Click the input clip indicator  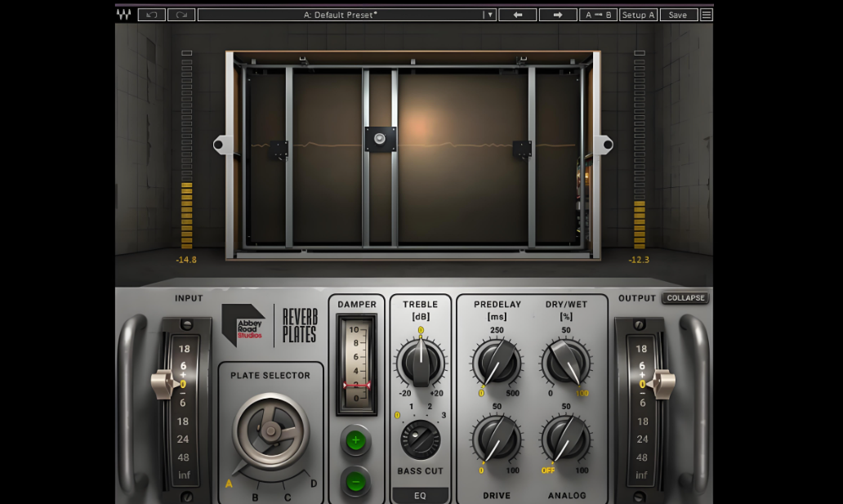(186, 53)
